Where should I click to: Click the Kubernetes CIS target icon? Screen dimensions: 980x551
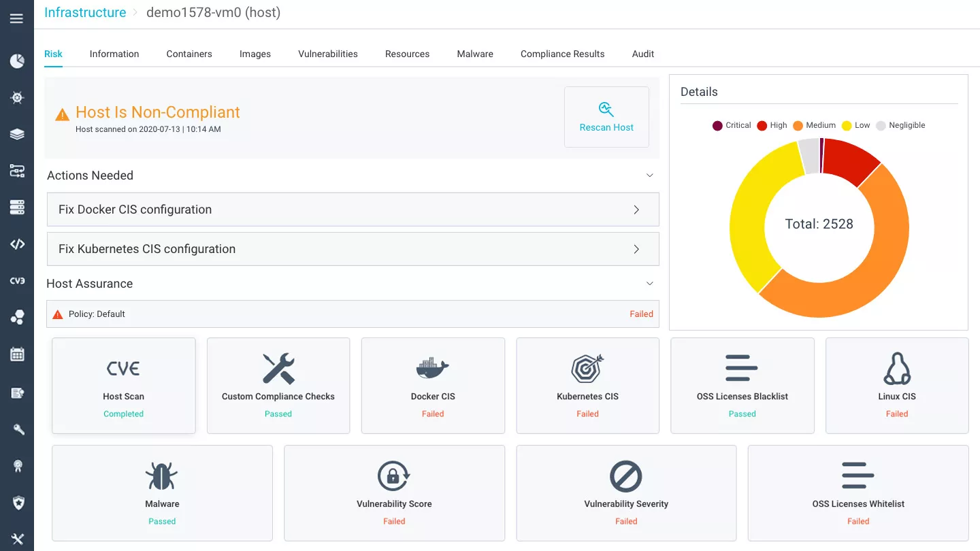[587, 369]
